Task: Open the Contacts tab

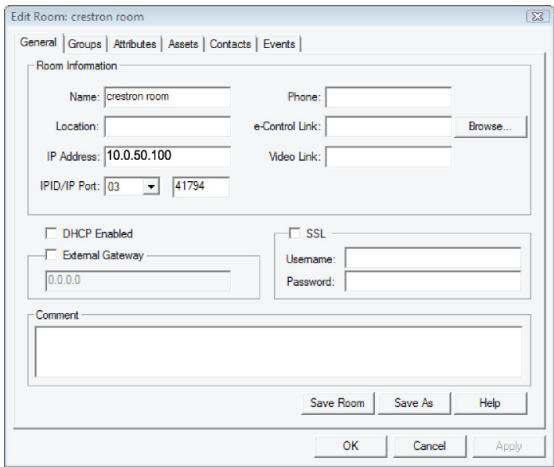Action: tap(230, 44)
